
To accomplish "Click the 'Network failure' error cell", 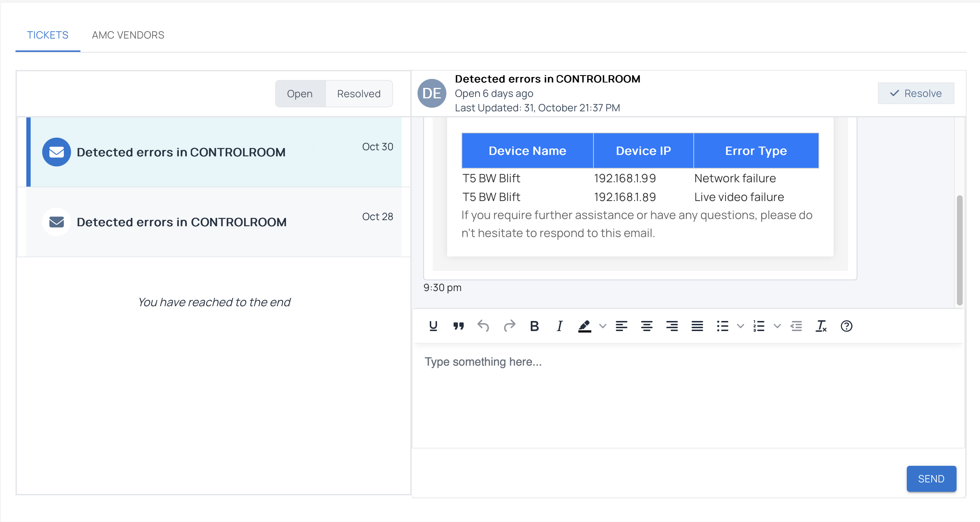I will [x=735, y=178].
